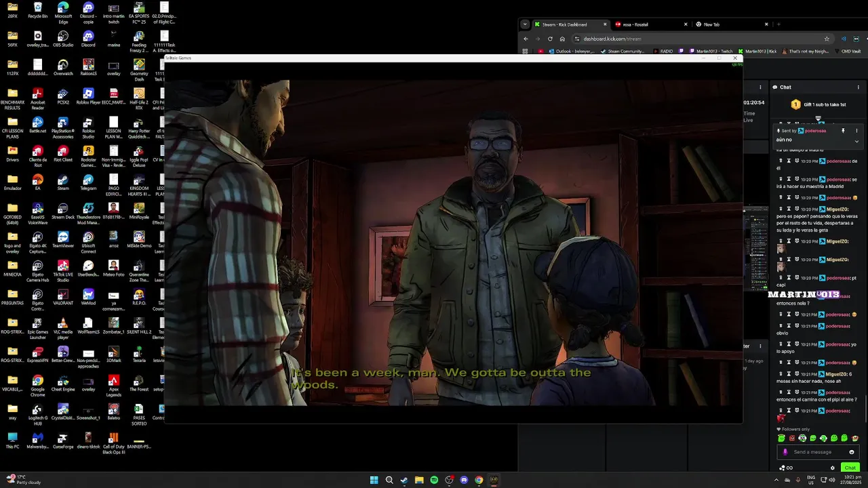Open File Explorer from taskbar
This screenshot has width=868, height=488.
pos(419,480)
